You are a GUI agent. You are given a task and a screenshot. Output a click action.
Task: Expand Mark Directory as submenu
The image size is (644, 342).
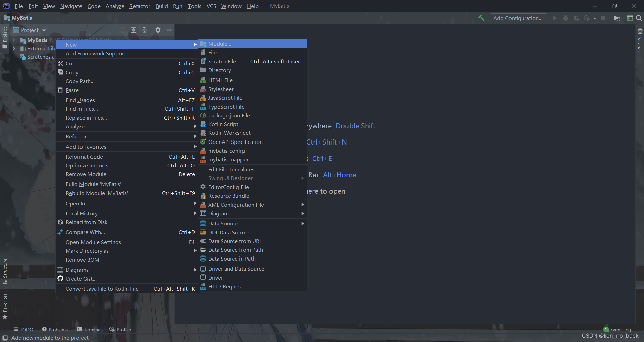127,251
